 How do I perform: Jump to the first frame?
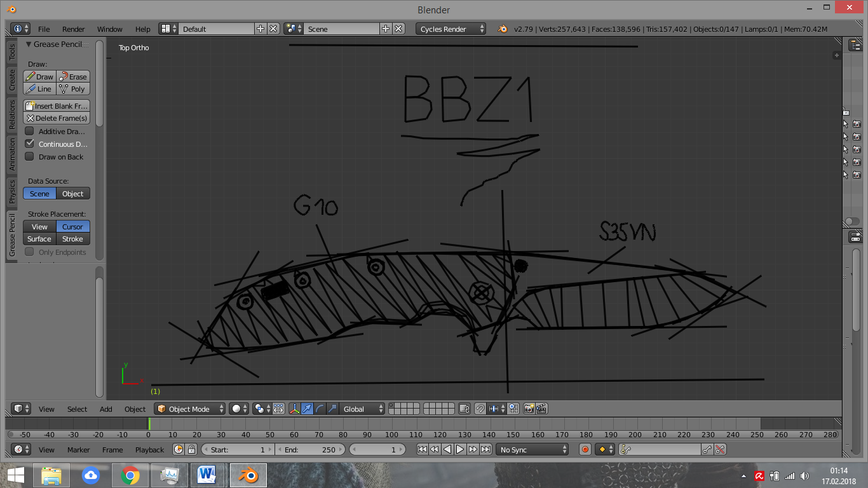tap(422, 450)
